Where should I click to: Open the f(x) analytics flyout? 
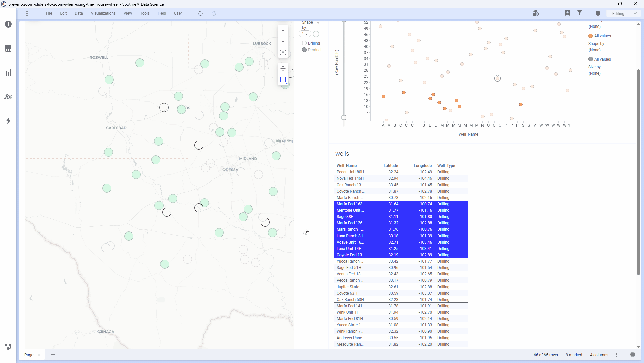click(x=8, y=97)
